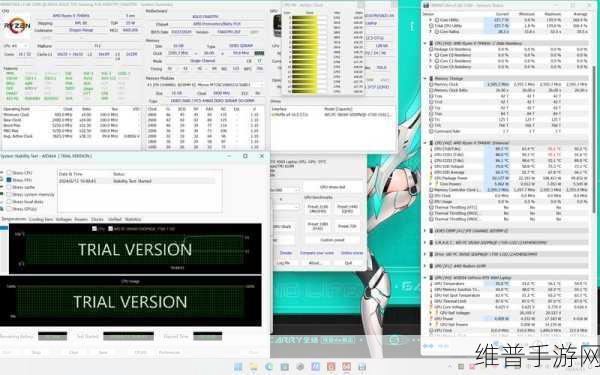Screen dimensions: 600x375
Task: Click the HWiNFO collapse-arrows icon in bottom toolbar
Action: [x=443, y=346]
